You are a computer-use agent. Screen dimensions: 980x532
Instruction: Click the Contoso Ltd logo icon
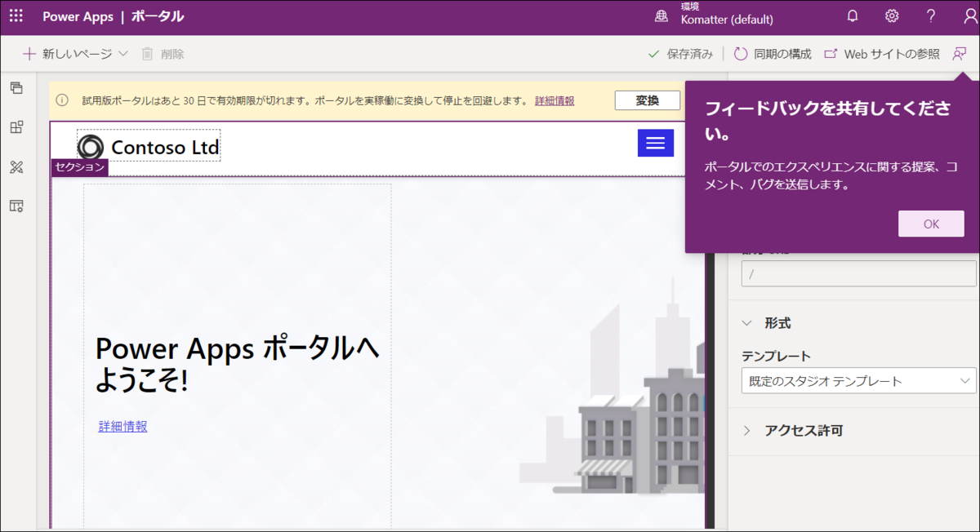[x=91, y=147]
